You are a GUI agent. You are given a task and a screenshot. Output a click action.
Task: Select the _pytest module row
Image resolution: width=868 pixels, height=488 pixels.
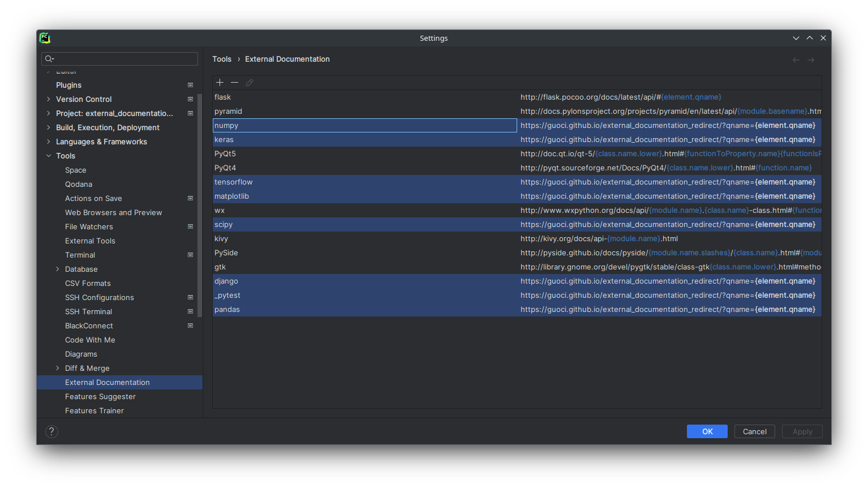[517, 296]
